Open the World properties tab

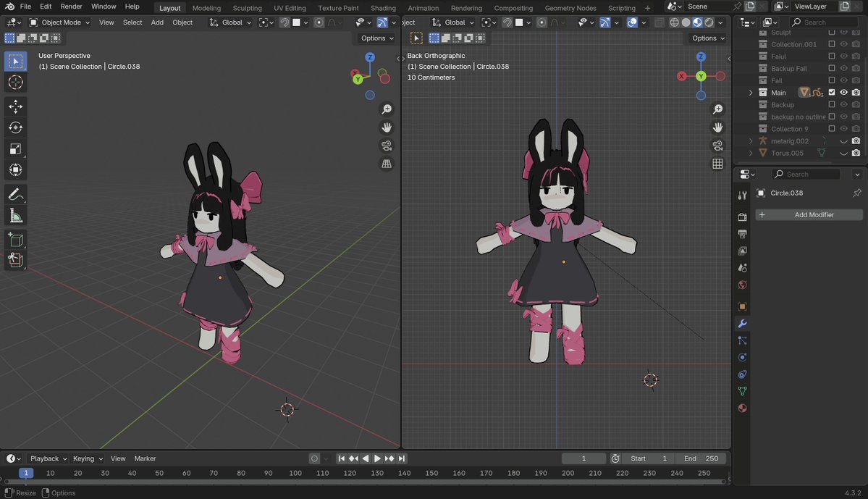[x=742, y=285]
